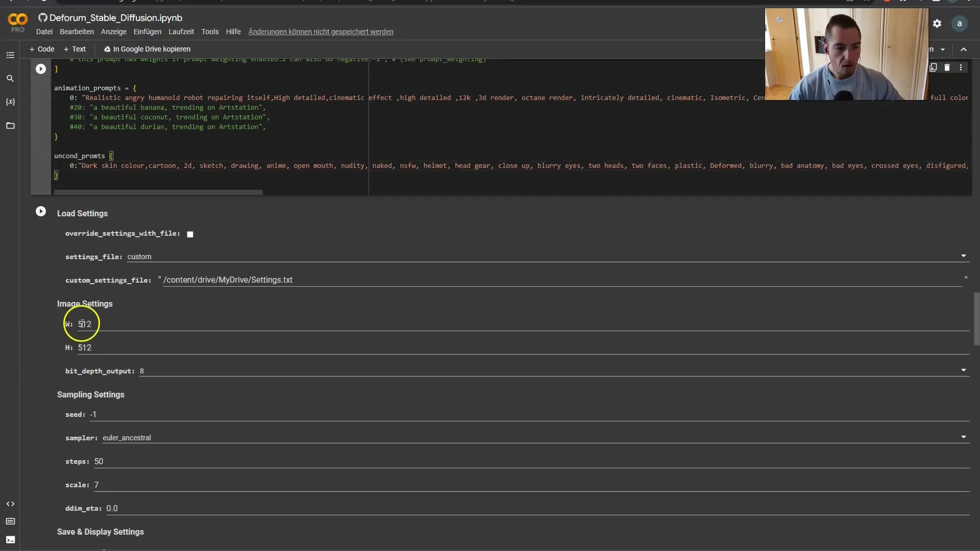Click the ddim_eta input field

(537, 508)
